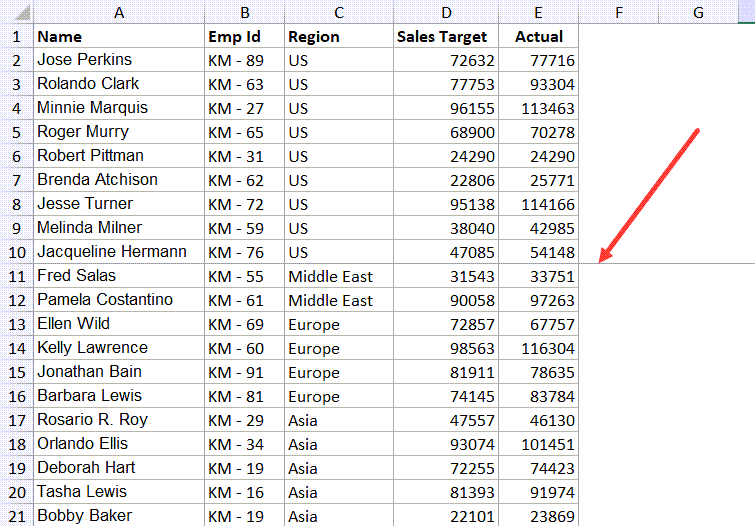Click the column G header
Viewport: 755px width, 526px height.
click(x=698, y=12)
